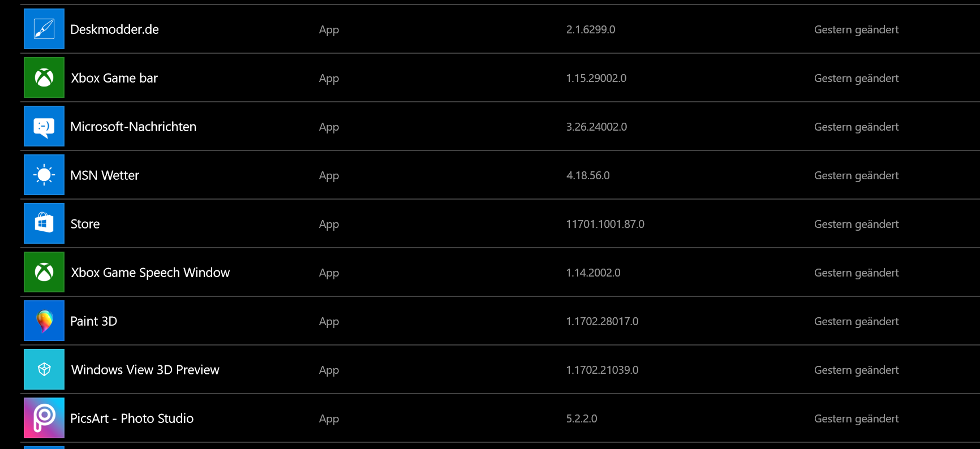This screenshot has height=449, width=980.
Task: Select Xbox Game Speech Window title text
Action: (151, 273)
